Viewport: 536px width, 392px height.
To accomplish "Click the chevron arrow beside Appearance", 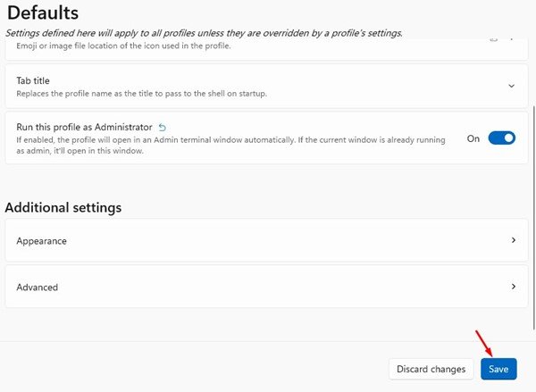I will [513, 240].
